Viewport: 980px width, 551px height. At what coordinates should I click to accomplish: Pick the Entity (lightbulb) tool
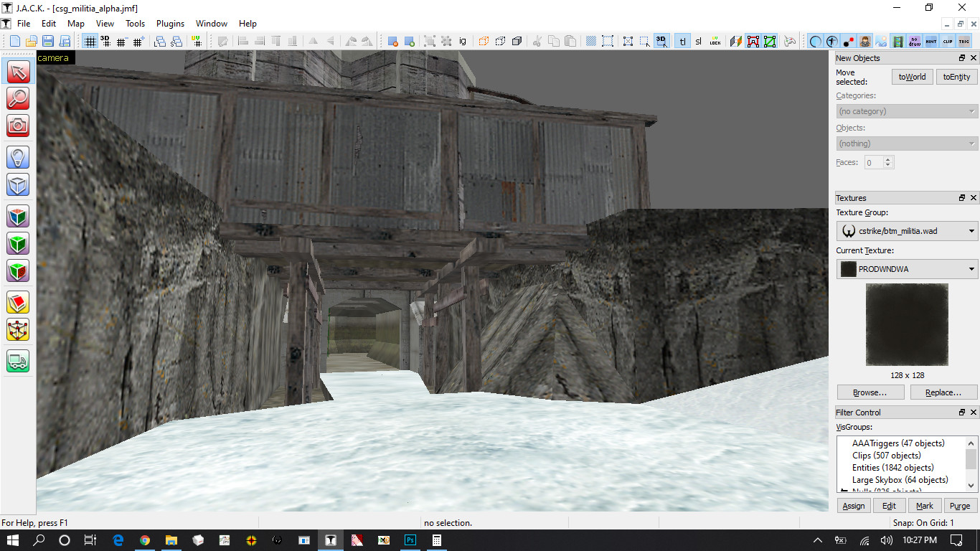pos(18,157)
